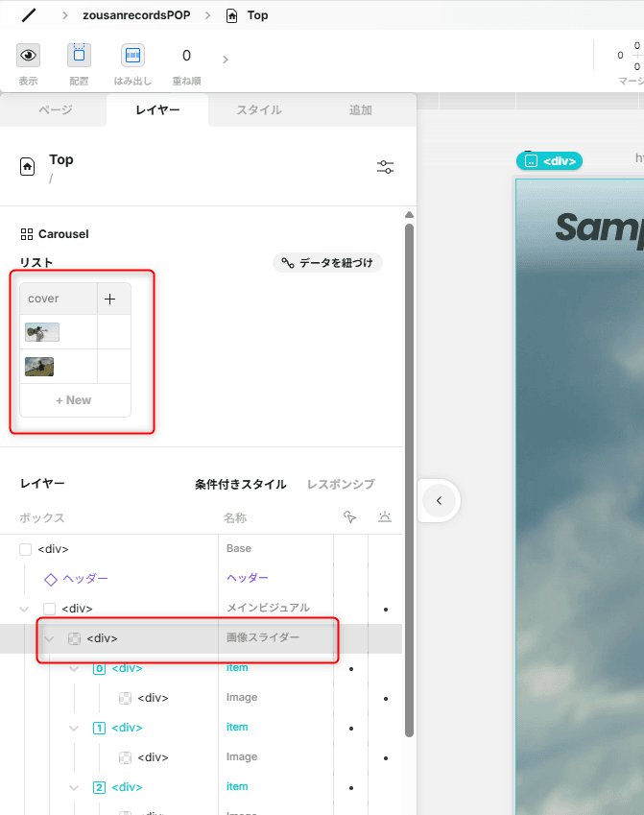Click the slash logo icon at top left
This screenshot has width=644, height=815.
[30, 15]
